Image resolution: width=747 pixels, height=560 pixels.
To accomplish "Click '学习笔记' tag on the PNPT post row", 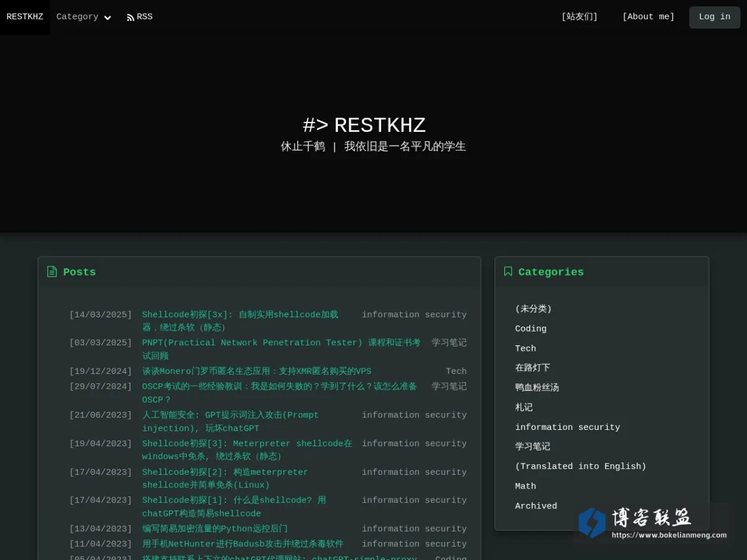I will (x=449, y=343).
